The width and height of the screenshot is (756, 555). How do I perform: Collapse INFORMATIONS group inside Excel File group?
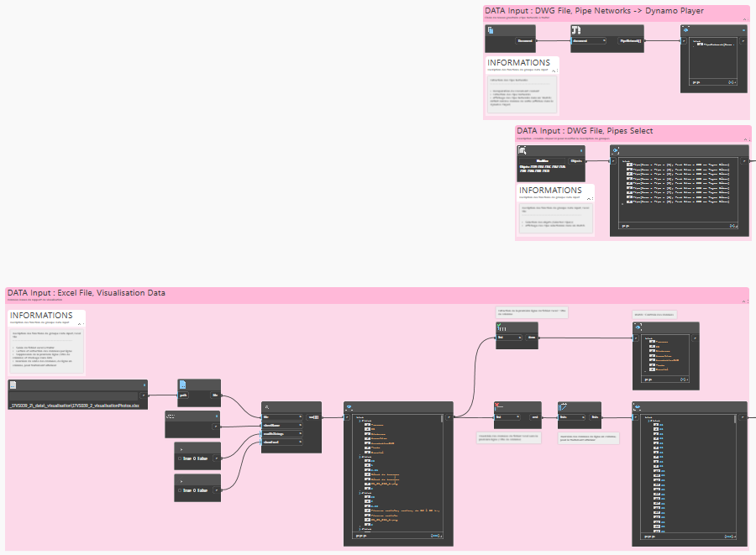(80, 323)
